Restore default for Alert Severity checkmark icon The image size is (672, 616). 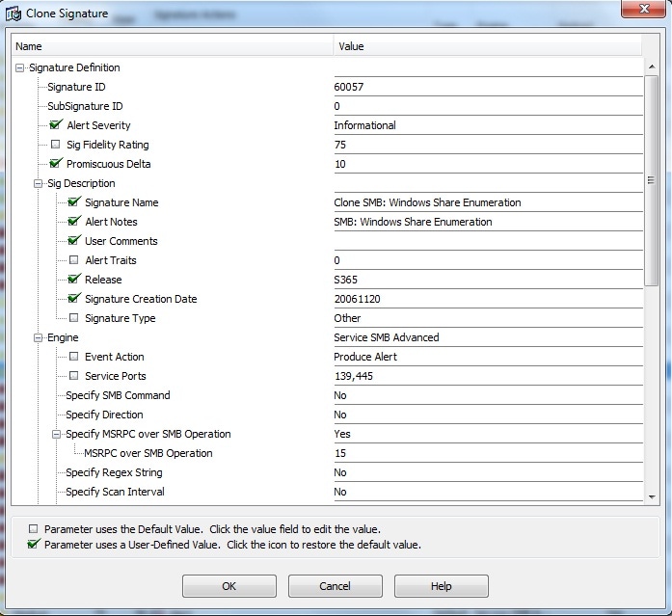(56, 124)
